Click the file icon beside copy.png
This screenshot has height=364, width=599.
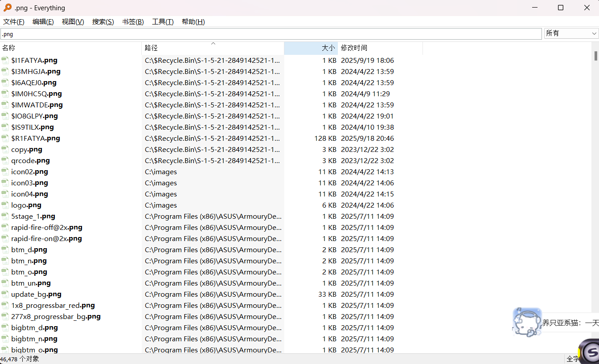pos(5,149)
